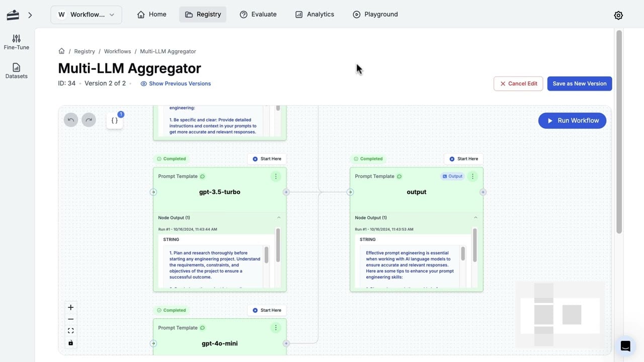Click input connector of gpt-4o-mini node
The width and height of the screenshot is (644, 362).
[x=153, y=343]
